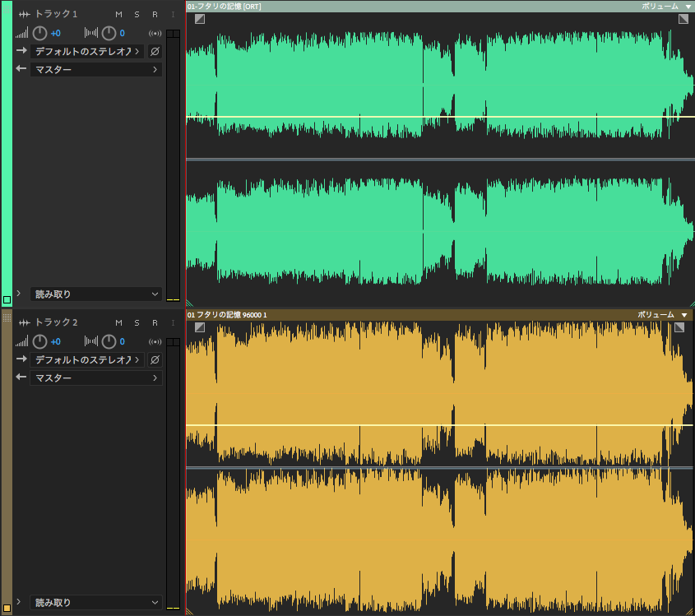695x616 pixels.
Task: Open Track 1 automation mode 読み取り dropdown
Action: tap(95, 294)
